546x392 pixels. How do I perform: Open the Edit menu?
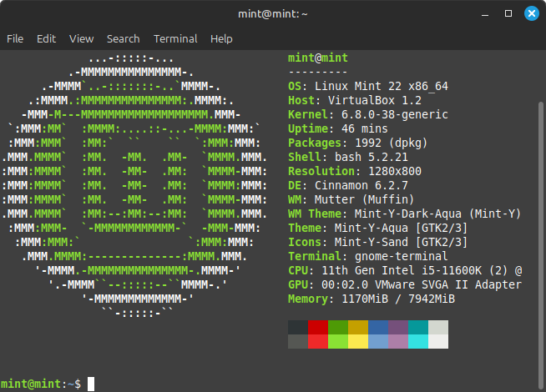(46, 38)
